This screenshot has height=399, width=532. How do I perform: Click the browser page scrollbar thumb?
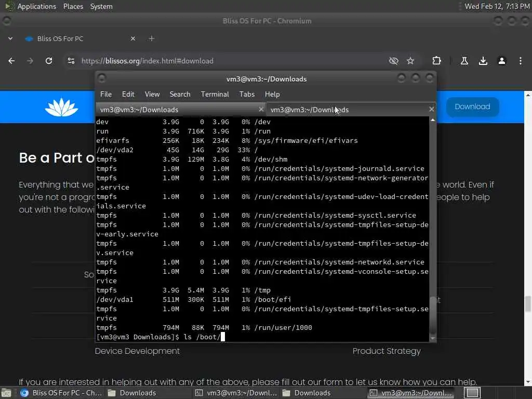[528, 303]
